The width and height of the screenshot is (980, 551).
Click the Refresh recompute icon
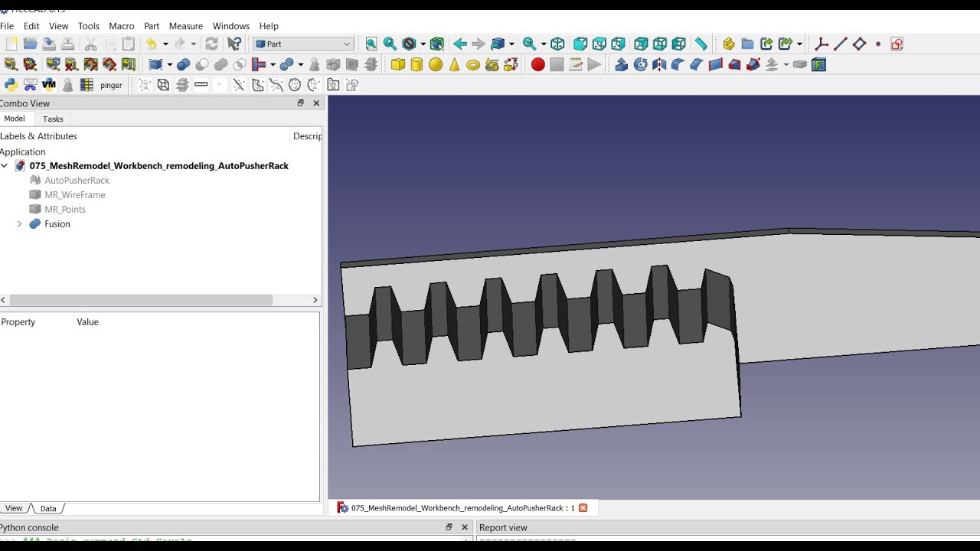(x=212, y=44)
